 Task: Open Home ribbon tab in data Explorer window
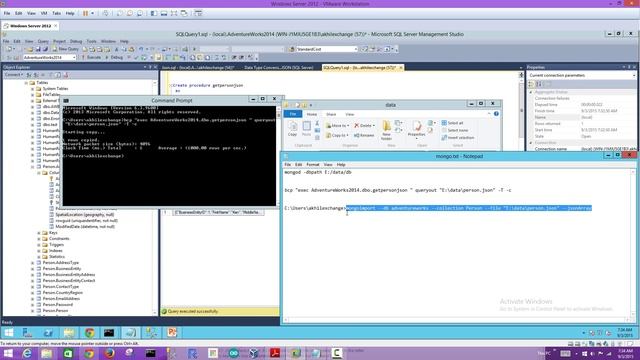coord(312,114)
